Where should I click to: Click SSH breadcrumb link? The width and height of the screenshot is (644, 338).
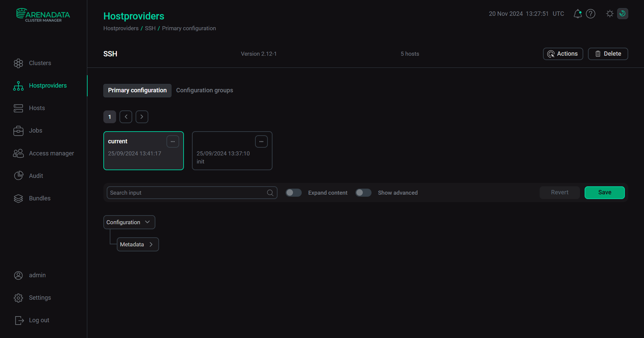pyautogui.click(x=150, y=28)
